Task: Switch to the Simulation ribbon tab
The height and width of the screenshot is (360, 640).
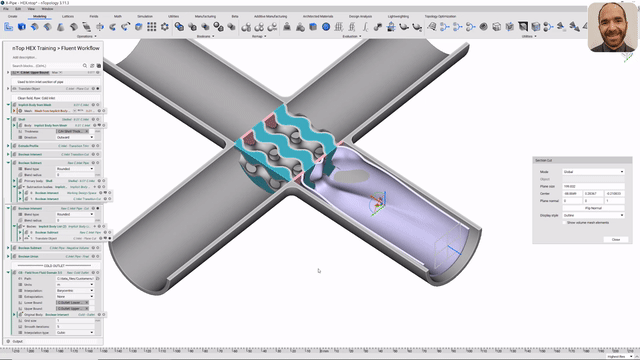Action: click(145, 16)
